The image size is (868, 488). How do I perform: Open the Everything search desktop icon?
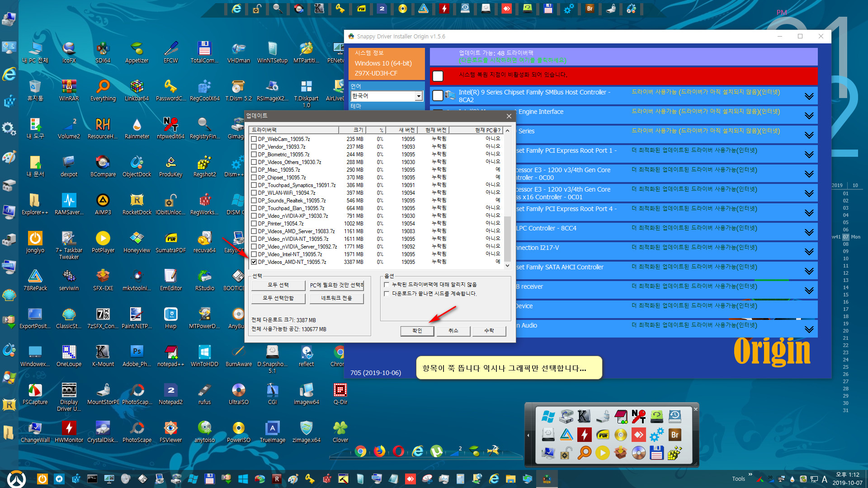103,90
